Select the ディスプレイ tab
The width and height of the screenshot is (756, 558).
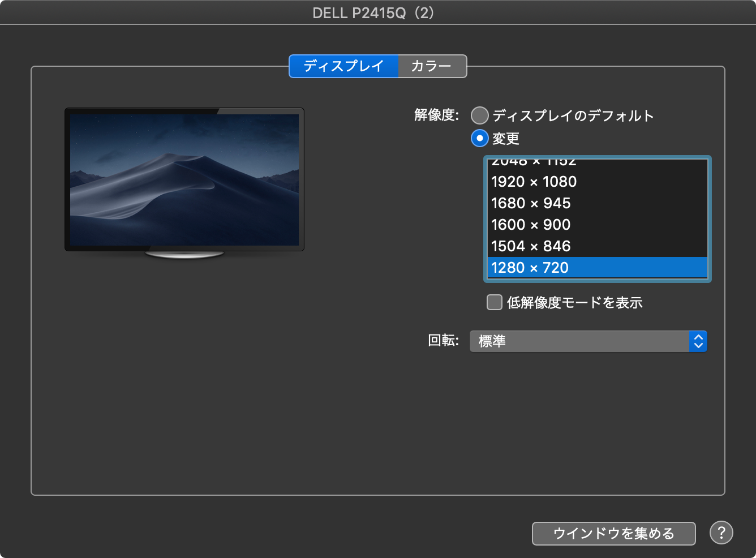pos(343,66)
